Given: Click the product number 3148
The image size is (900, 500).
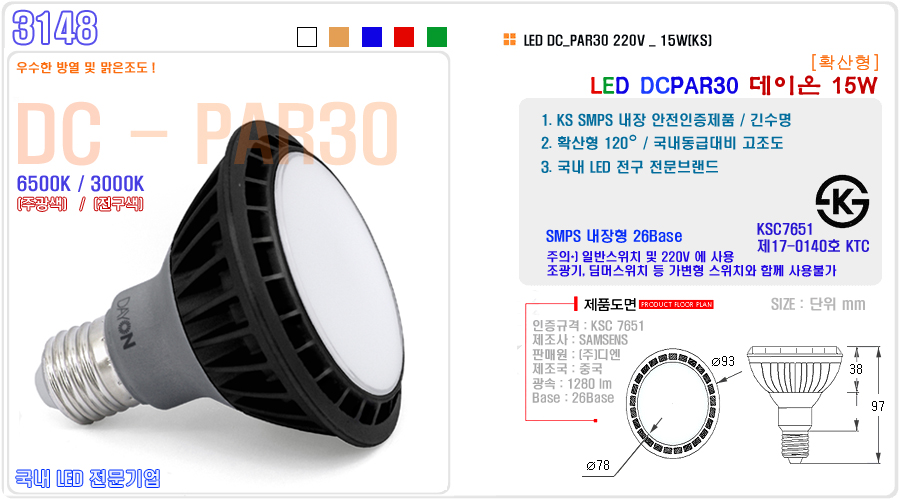Looking at the screenshot, I should pyautogui.click(x=55, y=28).
